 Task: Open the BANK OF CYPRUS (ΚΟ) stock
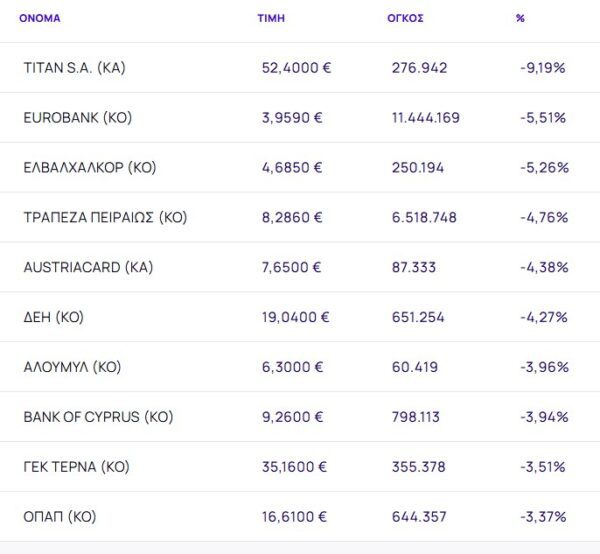(x=96, y=417)
